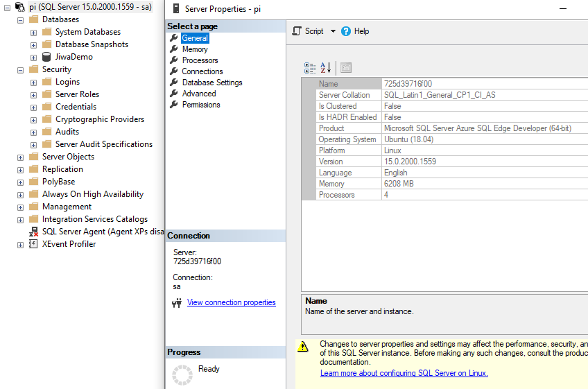
Task: Go to the Permissions page
Action: [x=201, y=105]
